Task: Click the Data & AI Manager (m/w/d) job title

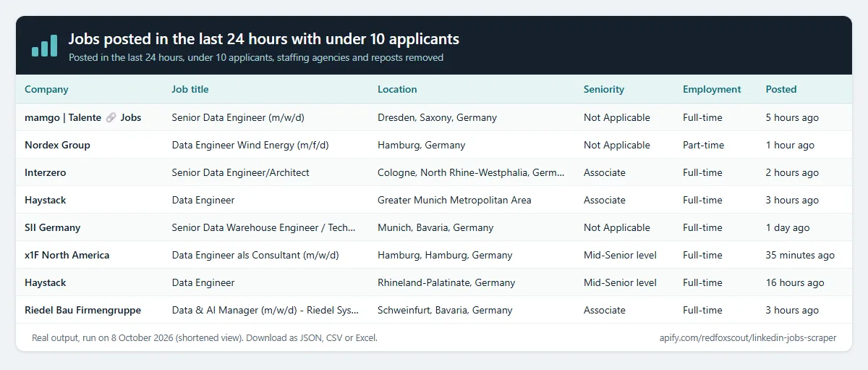Action: (265, 310)
